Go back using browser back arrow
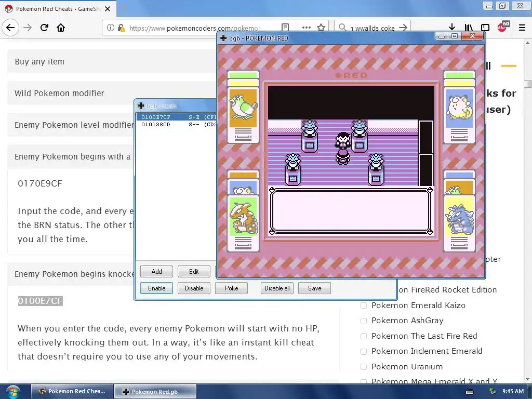The height and width of the screenshot is (399, 532). 10,28
